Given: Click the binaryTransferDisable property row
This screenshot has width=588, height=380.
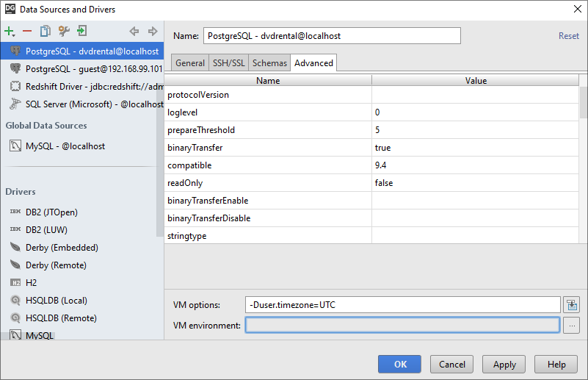Looking at the screenshot, I should (371, 218).
